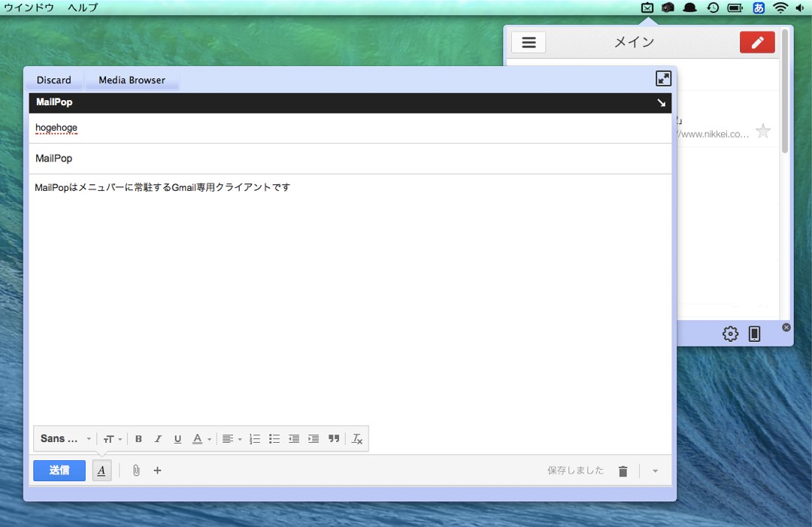Toggle the formatting options bar
The image size is (812, 527).
(101, 471)
